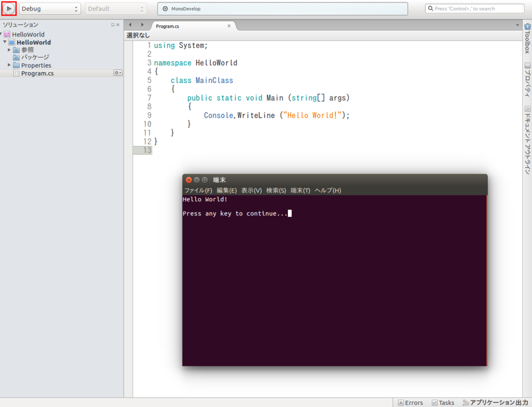The height and width of the screenshot is (407, 532).
Task: Open the Errors pad
Action: 410,403
